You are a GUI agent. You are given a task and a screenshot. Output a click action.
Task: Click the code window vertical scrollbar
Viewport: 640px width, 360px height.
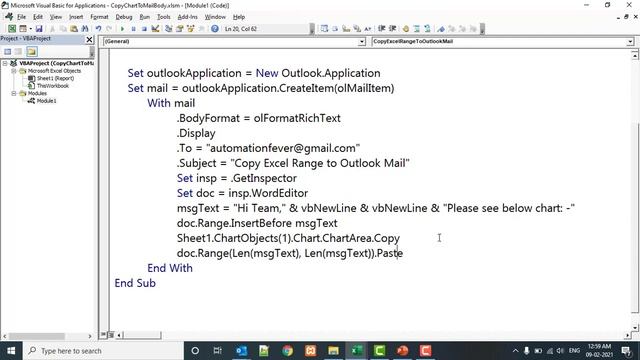coord(635,192)
